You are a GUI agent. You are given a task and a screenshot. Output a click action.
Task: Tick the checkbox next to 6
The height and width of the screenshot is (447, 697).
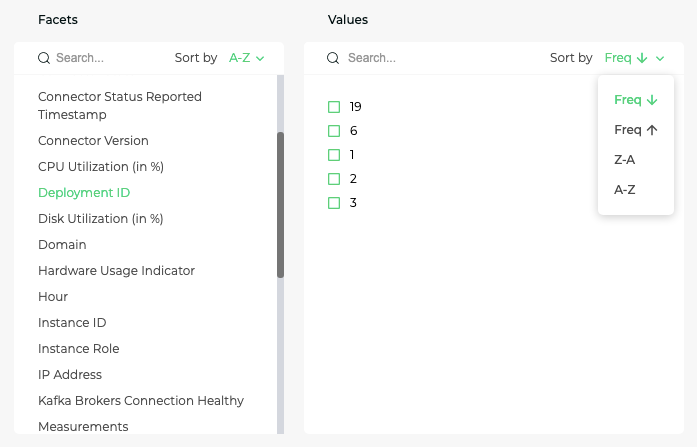[334, 131]
